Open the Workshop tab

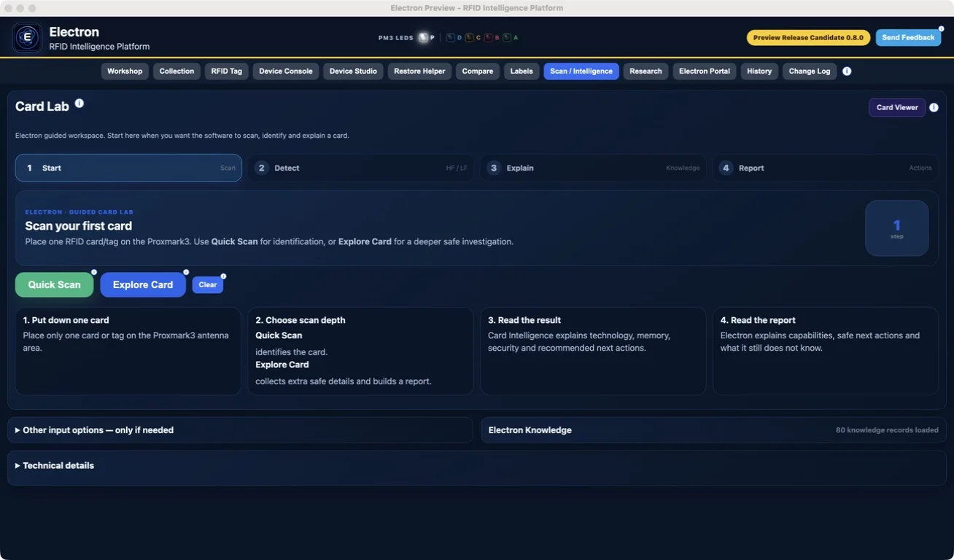pos(125,71)
